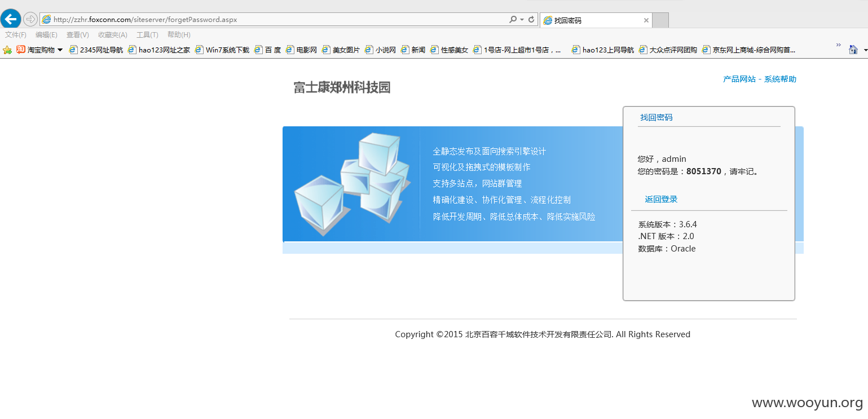Click the browser Forward arrow button
The image size is (868, 419).
pyautogui.click(x=30, y=19)
